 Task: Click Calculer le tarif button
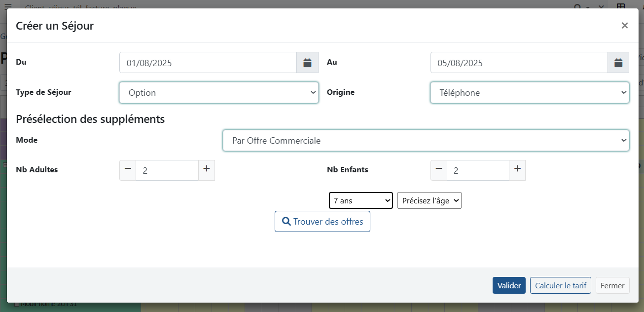(560, 285)
